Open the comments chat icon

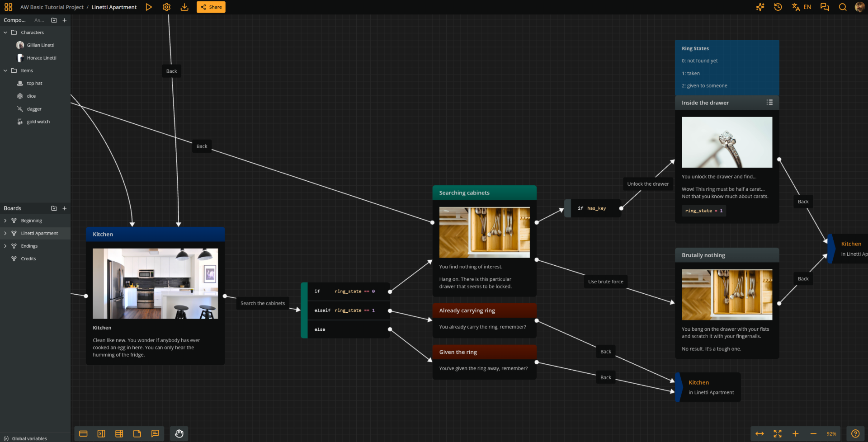tap(825, 7)
